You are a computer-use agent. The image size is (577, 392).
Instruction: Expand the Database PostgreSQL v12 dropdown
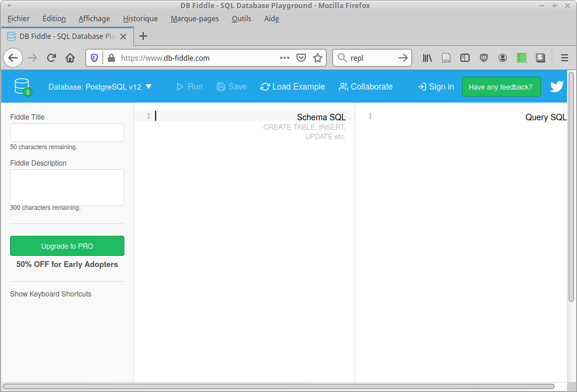(x=100, y=87)
